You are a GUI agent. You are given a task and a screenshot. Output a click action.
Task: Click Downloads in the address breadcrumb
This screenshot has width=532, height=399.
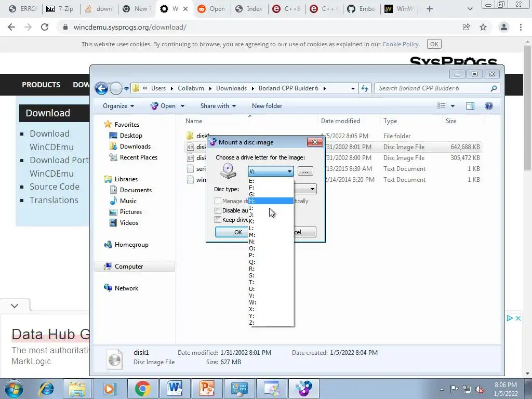(x=231, y=88)
